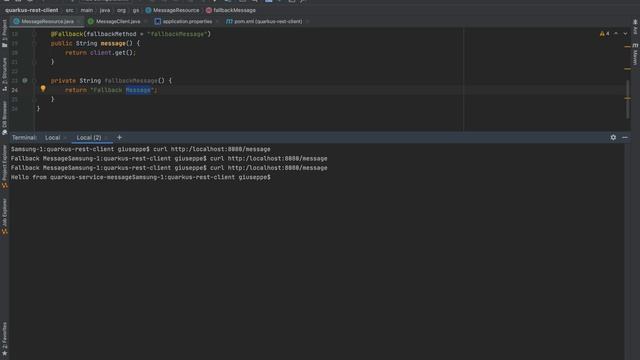Close the application.properties tab

coord(217,21)
